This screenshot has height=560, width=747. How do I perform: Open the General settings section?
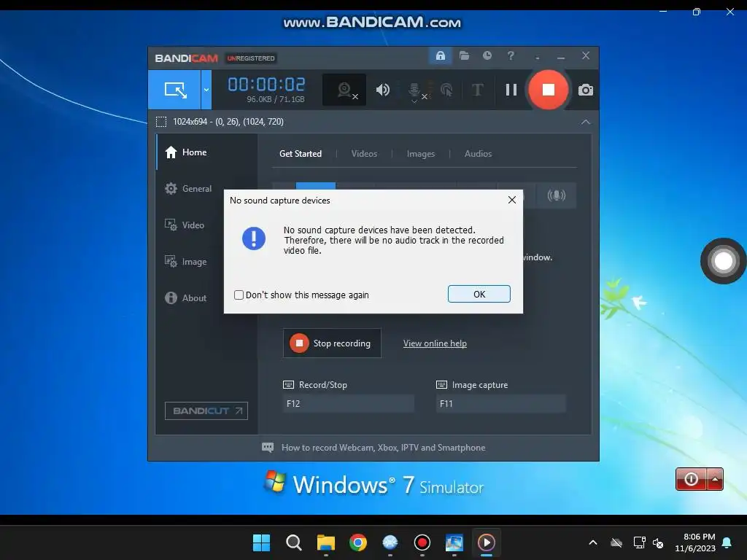[x=188, y=189]
